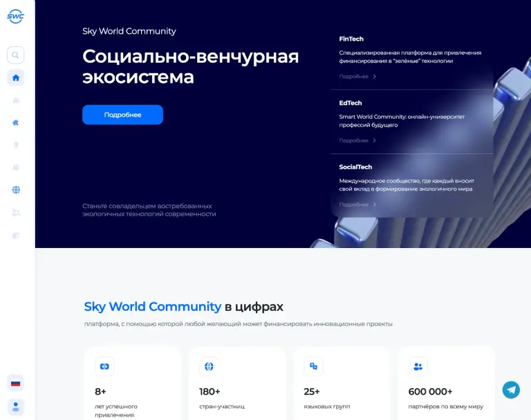Open Подробнее link under FinTech
Viewport: 531px width, 420px height.
point(353,77)
